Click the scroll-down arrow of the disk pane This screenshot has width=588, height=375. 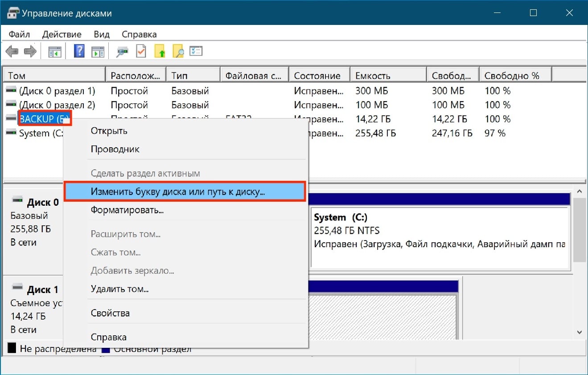580,332
